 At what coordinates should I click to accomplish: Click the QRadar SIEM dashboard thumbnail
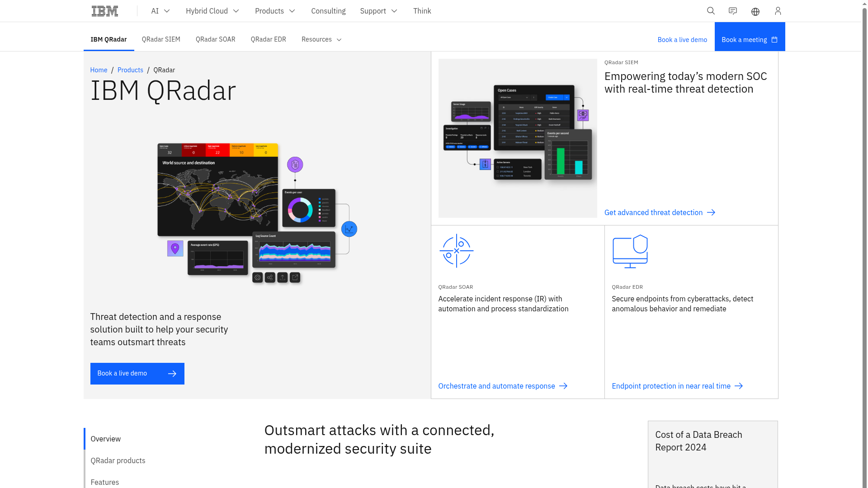(x=518, y=138)
